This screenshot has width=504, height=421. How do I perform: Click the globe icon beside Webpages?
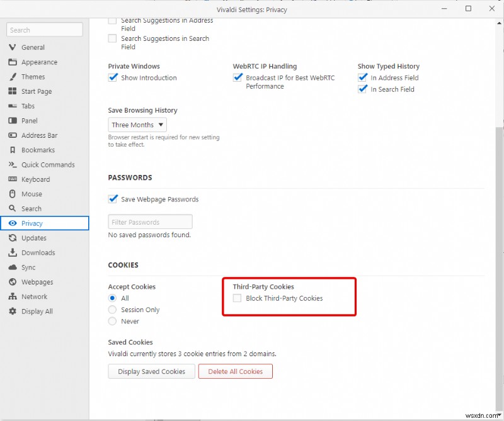pos(13,282)
